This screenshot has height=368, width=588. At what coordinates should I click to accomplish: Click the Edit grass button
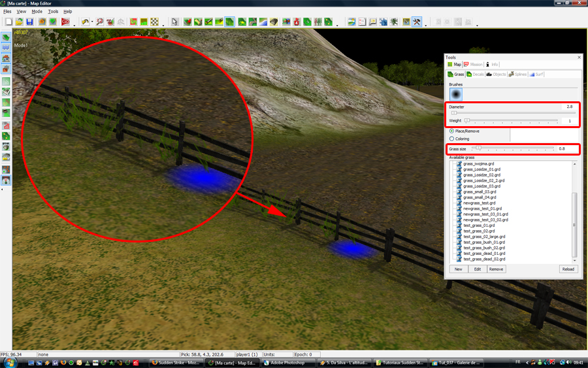pyautogui.click(x=478, y=269)
